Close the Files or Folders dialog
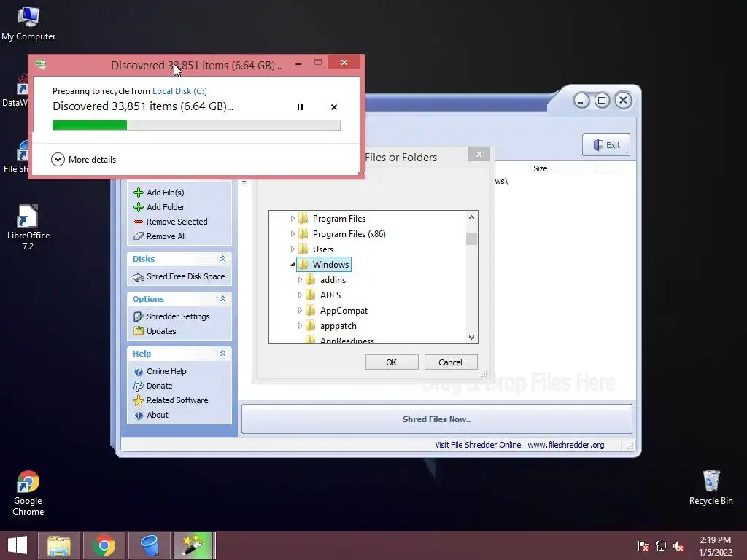Screen dimensions: 747x560 tap(479, 155)
